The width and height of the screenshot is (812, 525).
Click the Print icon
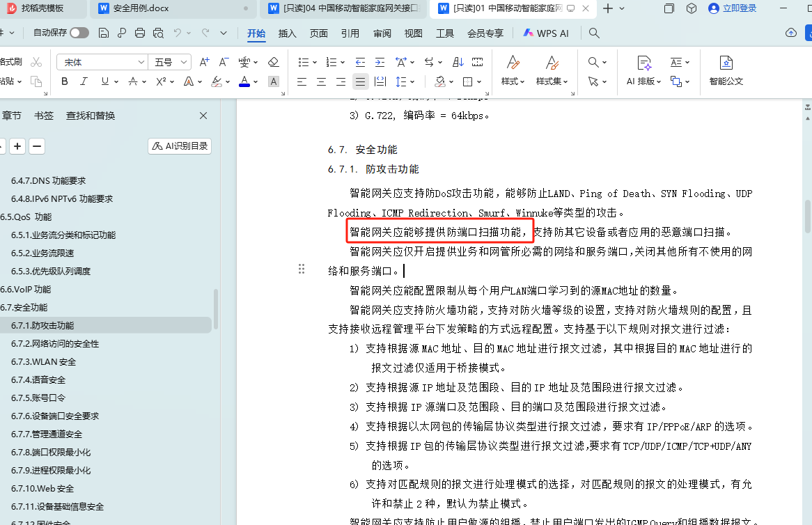tap(140, 33)
